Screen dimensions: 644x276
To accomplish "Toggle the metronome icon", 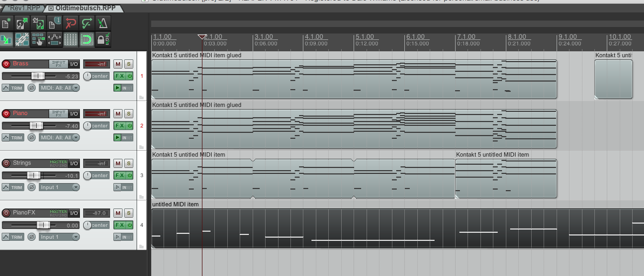I will coord(103,23).
